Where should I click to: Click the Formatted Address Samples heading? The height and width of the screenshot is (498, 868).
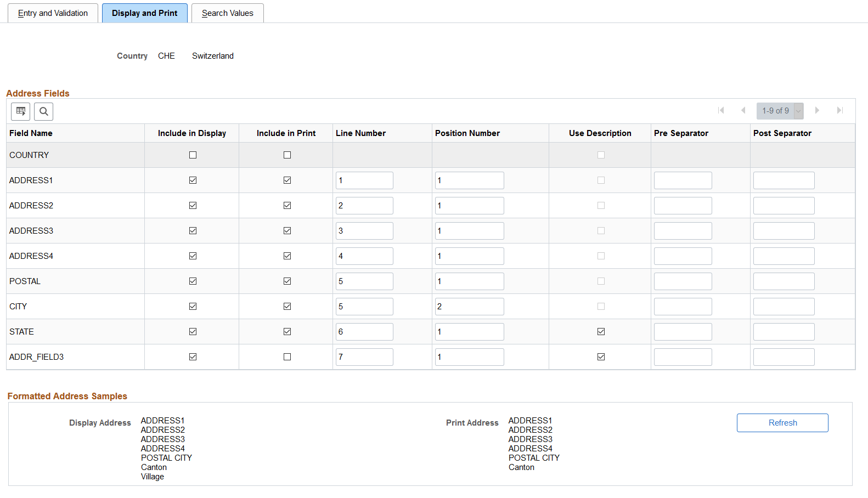tap(67, 396)
